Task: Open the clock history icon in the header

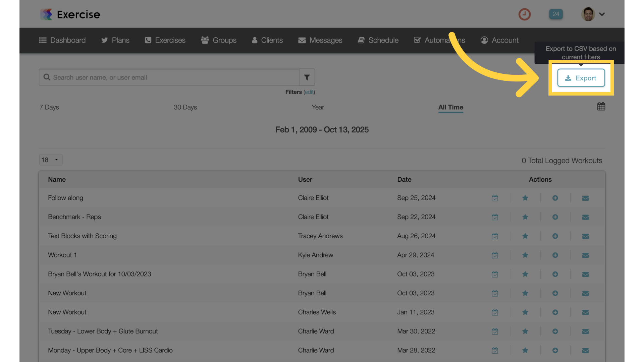Action: point(525,14)
